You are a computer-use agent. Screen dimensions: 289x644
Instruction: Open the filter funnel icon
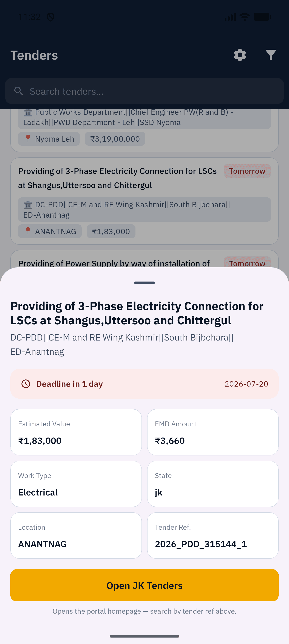271,55
